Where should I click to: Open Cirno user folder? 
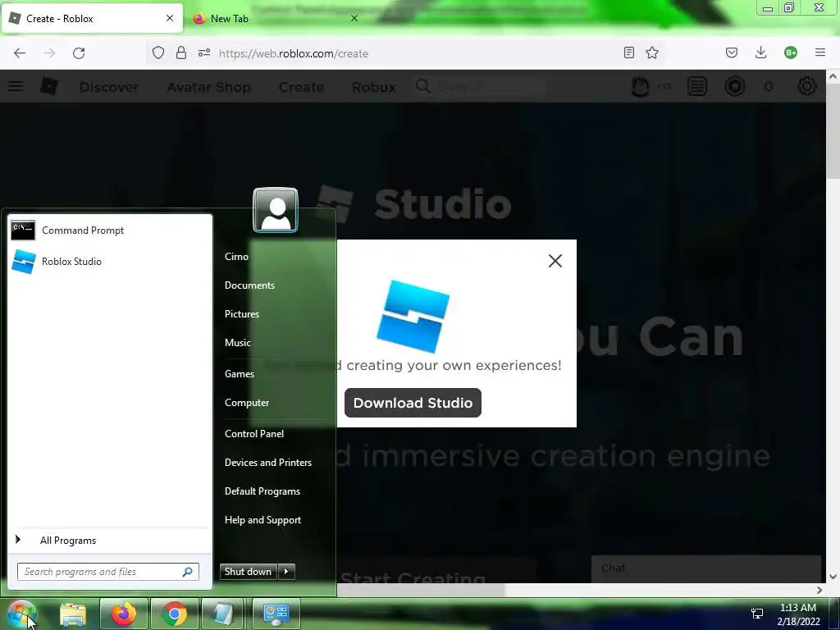tap(236, 257)
